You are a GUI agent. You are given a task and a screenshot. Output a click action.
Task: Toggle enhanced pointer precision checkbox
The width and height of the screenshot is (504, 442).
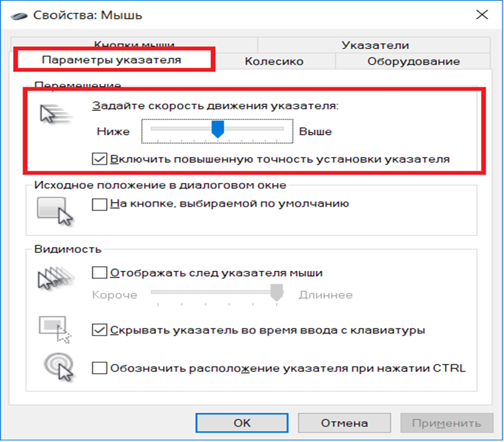100,159
